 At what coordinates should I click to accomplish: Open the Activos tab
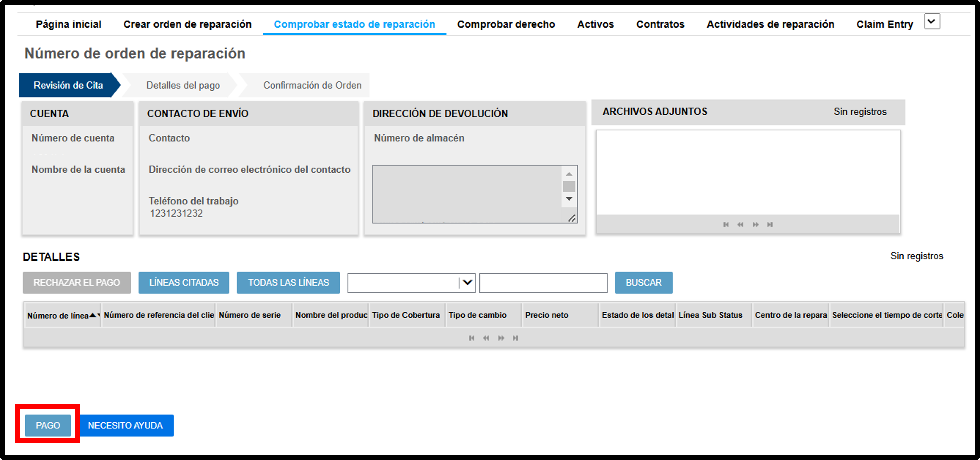coord(595,24)
